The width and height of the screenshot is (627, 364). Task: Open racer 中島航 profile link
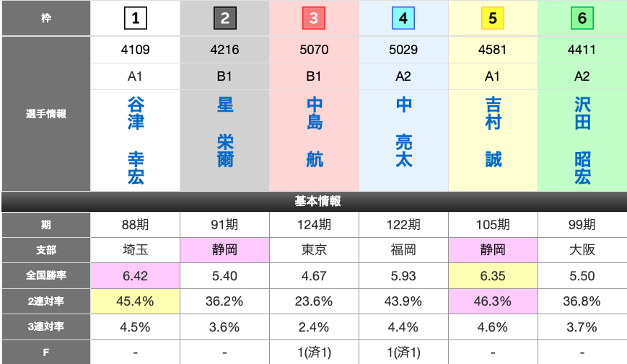point(314,132)
